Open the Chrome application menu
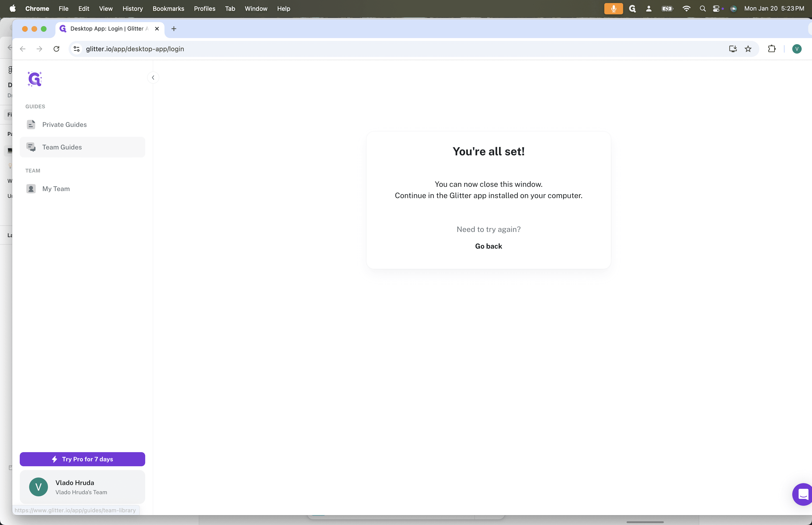Viewport: 812px width, 525px height. coord(37,8)
